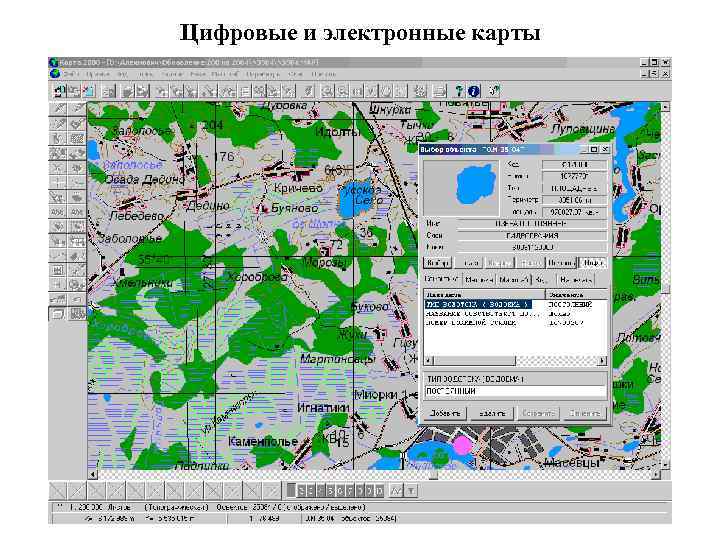Click the first magnifier zoom icon in toolbar
This screenshot has height=540, width=720.
pos(327,91)
